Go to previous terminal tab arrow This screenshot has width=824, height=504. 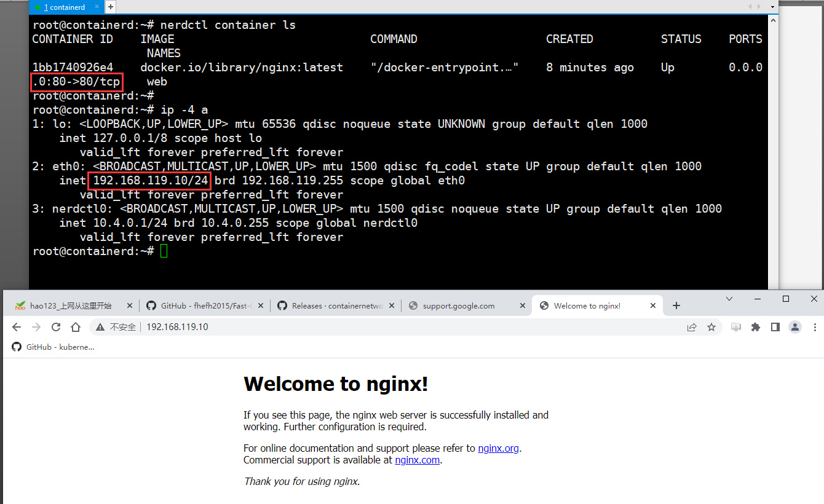pyautogui.click(x=750, y=7)
